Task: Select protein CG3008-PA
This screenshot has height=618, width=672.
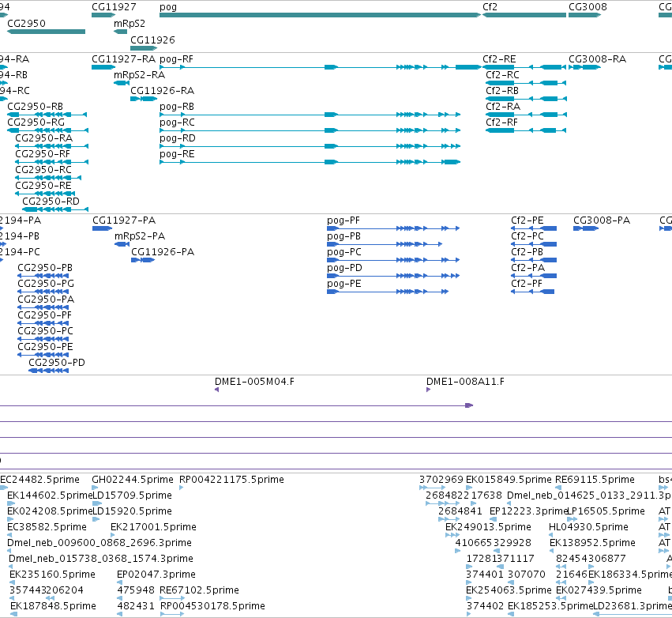Action: click(586, 228)
